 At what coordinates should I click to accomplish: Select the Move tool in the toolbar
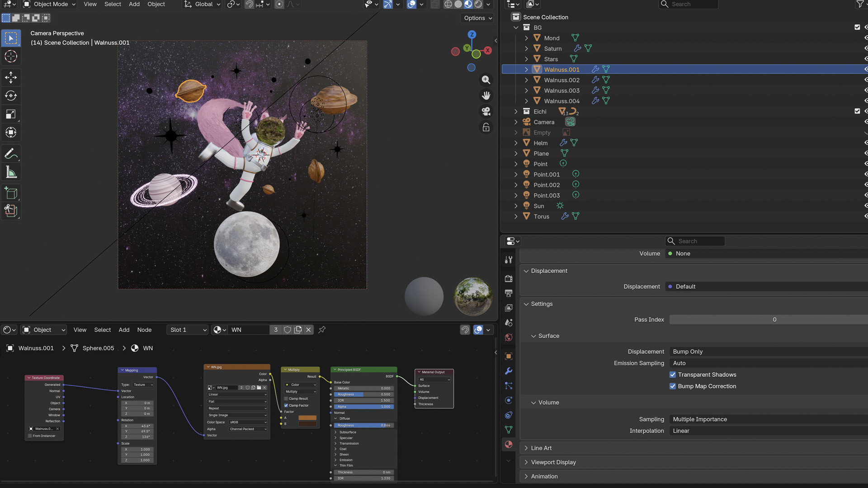(11, 77)
